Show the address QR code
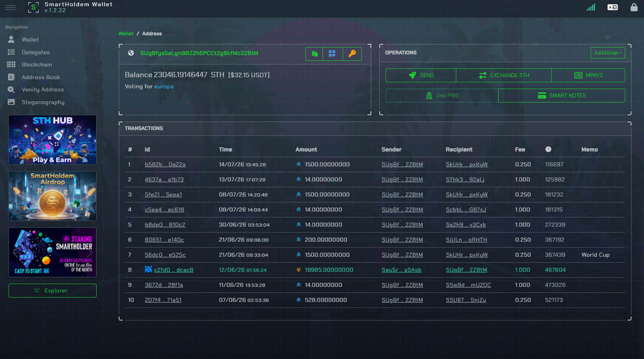Screen dimensions: 644x359 point(332,54)
